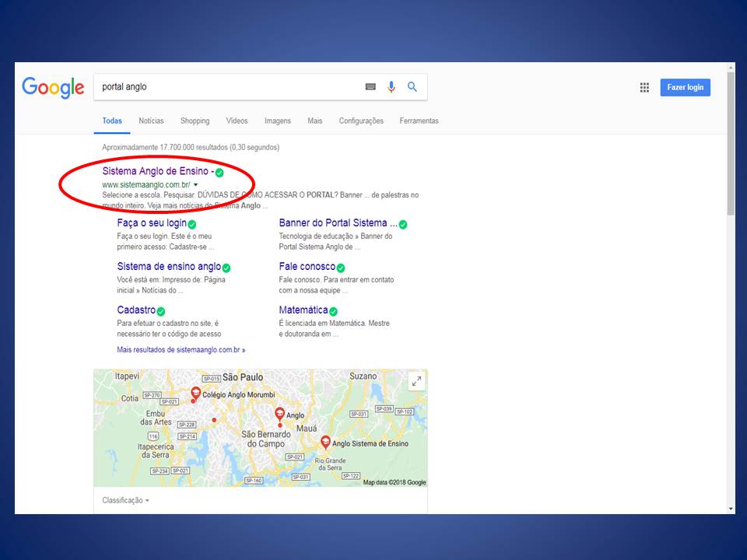Screen dimensions: 747x560
Task: Open the dropdown arrow next to www.sistemaanglo.com.br
Action: tap(196, 185)
